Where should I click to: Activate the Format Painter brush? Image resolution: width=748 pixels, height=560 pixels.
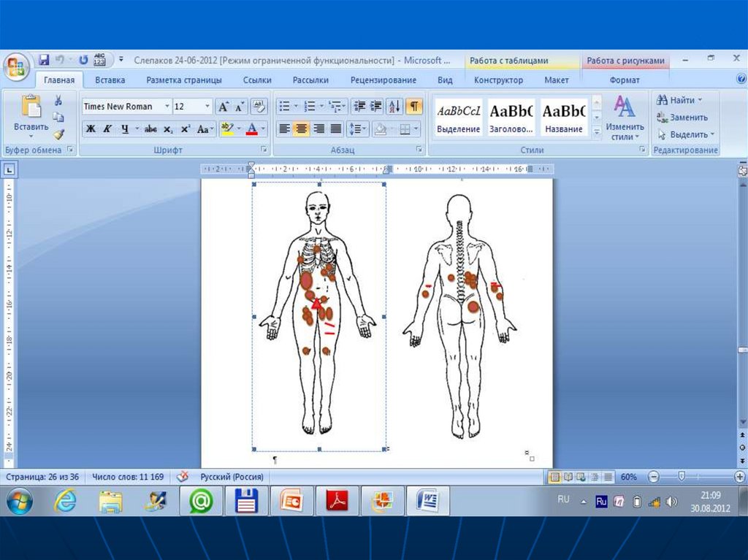(x=58, y=134)
